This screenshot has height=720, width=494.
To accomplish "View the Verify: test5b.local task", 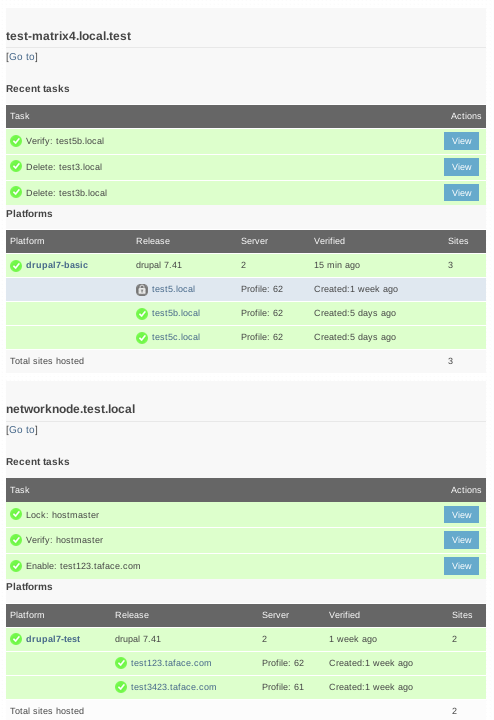I will 461,141.
